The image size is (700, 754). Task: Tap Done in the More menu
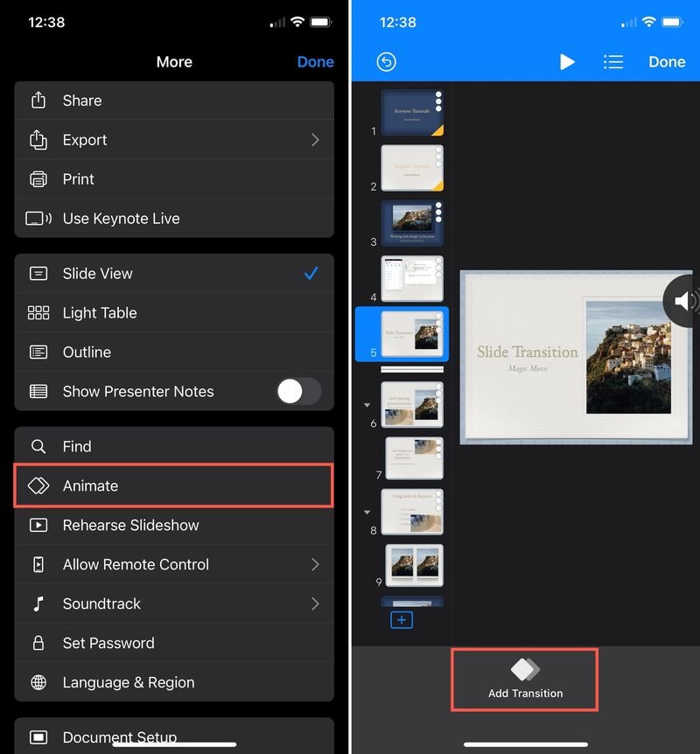[x=316, y=61]
